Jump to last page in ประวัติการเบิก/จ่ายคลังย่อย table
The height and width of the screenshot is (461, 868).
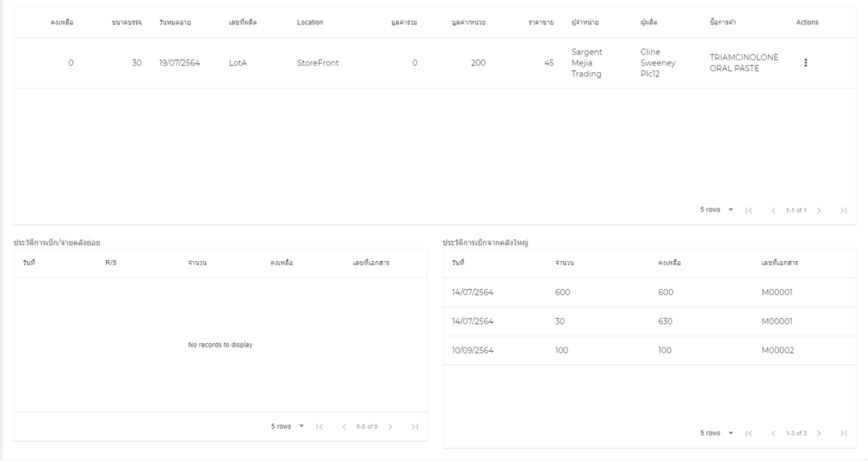click(x=414, y=426)
